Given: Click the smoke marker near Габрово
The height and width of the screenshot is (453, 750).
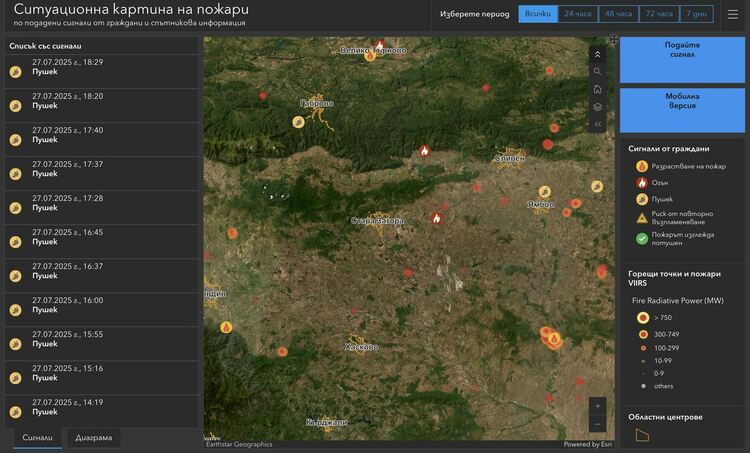Looking at the screenshot, I should click(x=298, y=121).
